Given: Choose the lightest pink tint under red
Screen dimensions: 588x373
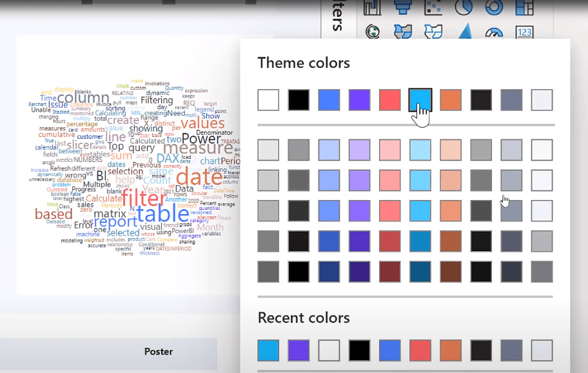Looking at the screenshot, I should [x=389, y=150].
